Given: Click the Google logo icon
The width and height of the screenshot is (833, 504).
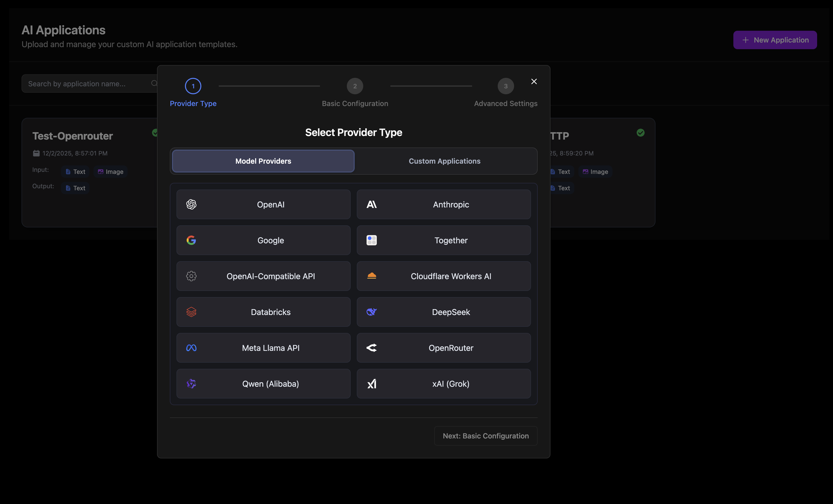Looking at the screenshot, I should point(191,240).
